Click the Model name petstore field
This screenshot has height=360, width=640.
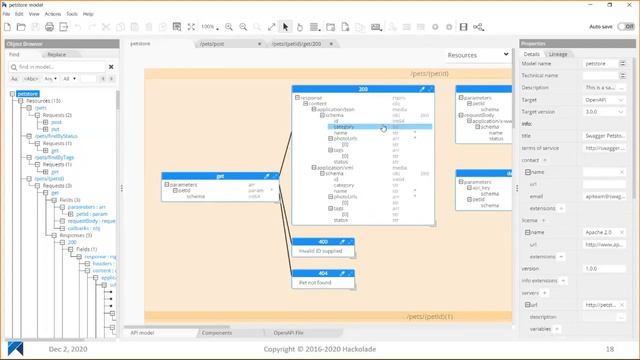pos(600,64)
